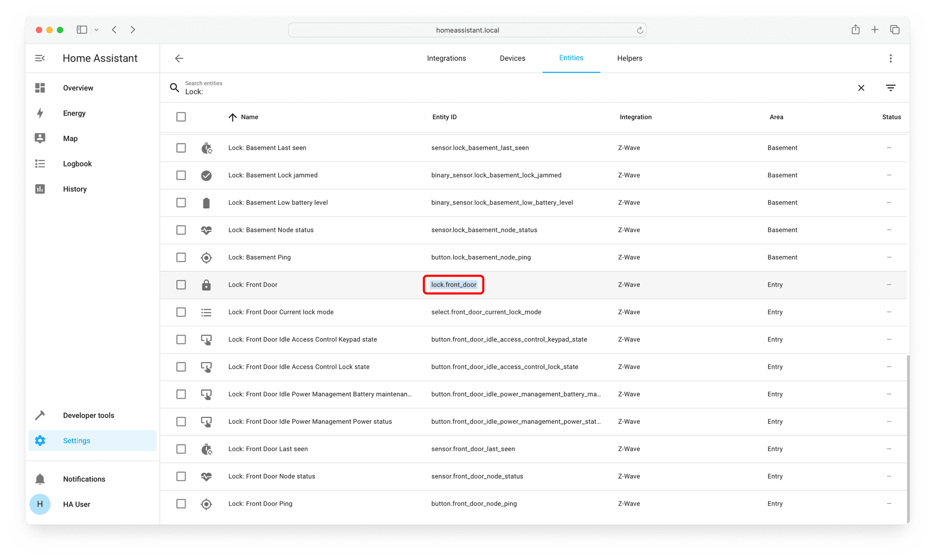
Task: Check the Lock: Basement Node status row
Action: [181, 230]
